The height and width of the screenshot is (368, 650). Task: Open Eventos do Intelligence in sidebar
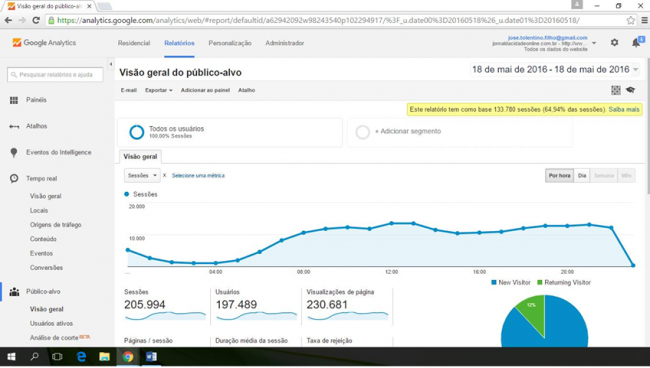pyautogui.click(x=58, y=153)
